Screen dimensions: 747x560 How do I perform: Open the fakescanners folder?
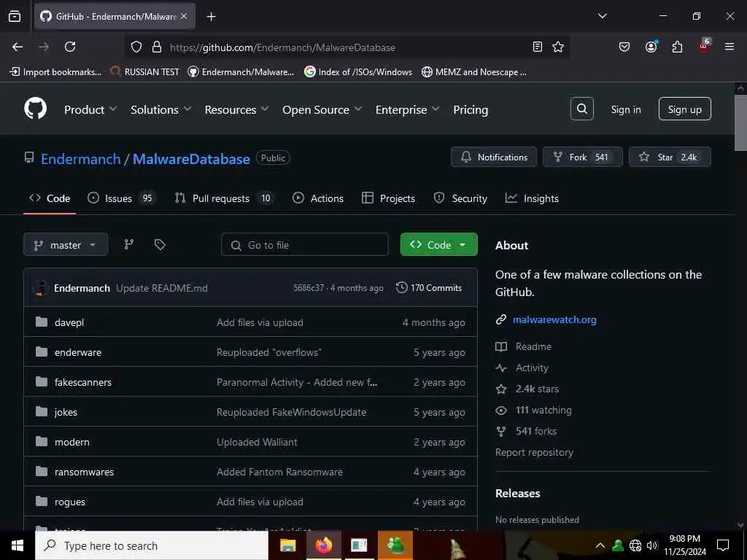[x=83, y=382]
